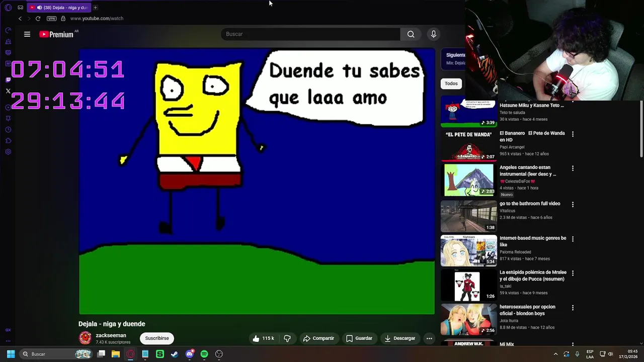The image size is (644, 362).
Task: Open Task View on taskbar
Action: point(101,354)
